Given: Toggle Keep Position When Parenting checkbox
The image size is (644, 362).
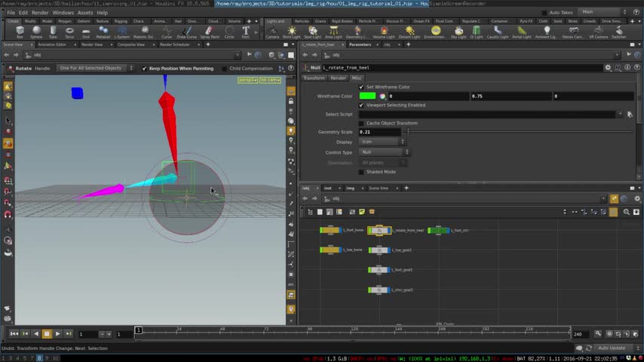Looking at the screenshot, I should (x=145, y=69).
